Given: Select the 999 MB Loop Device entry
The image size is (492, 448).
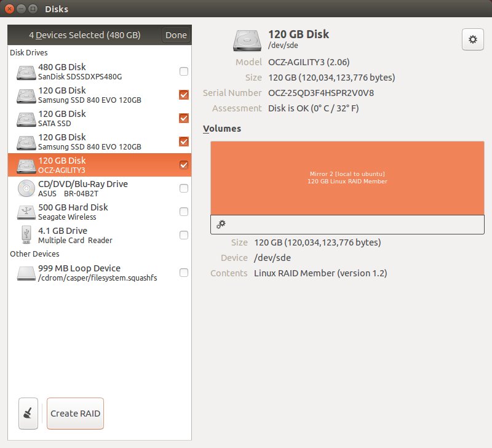Looking at the screenshot, I should click(x=100, y=273).
